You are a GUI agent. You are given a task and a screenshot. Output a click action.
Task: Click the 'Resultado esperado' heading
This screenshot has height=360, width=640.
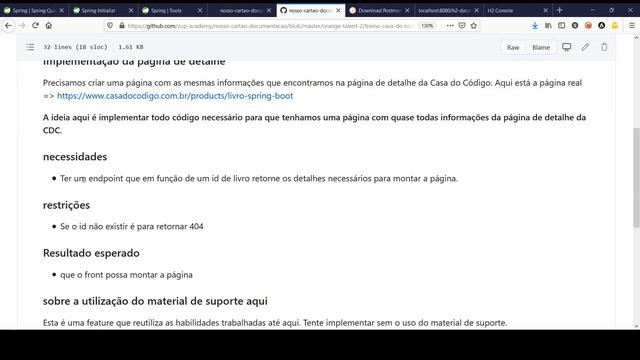pyautogui.click(x=91, y=253)
